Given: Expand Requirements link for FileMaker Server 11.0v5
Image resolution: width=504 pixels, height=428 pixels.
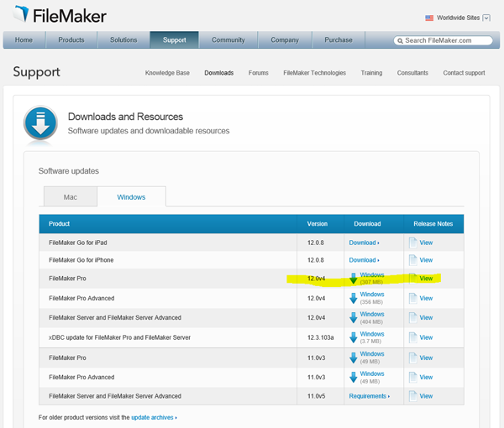Looking at the screenshot, I should [x=369, y=396].
